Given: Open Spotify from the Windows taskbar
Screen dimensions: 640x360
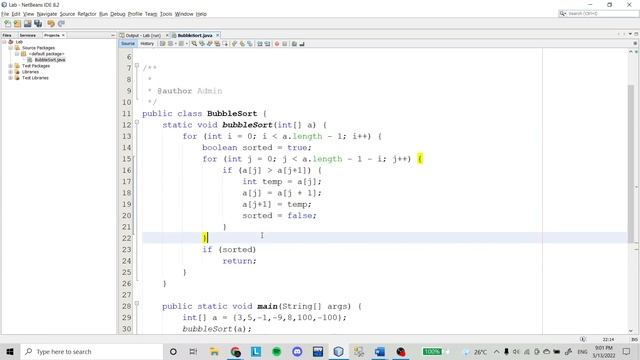Looking at the screenshot, I should click(x=276, y=351).
